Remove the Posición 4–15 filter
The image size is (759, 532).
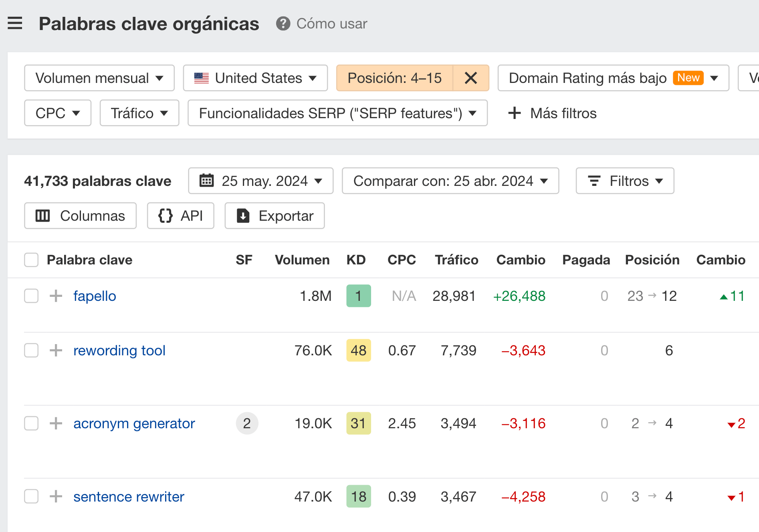point(471,78)
